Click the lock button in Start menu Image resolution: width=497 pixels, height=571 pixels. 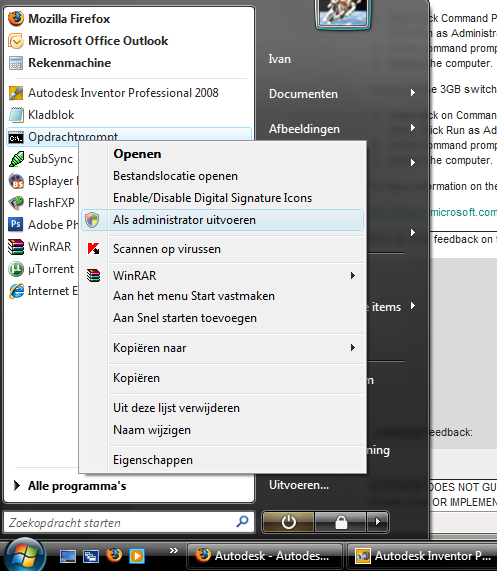[340, 522]
